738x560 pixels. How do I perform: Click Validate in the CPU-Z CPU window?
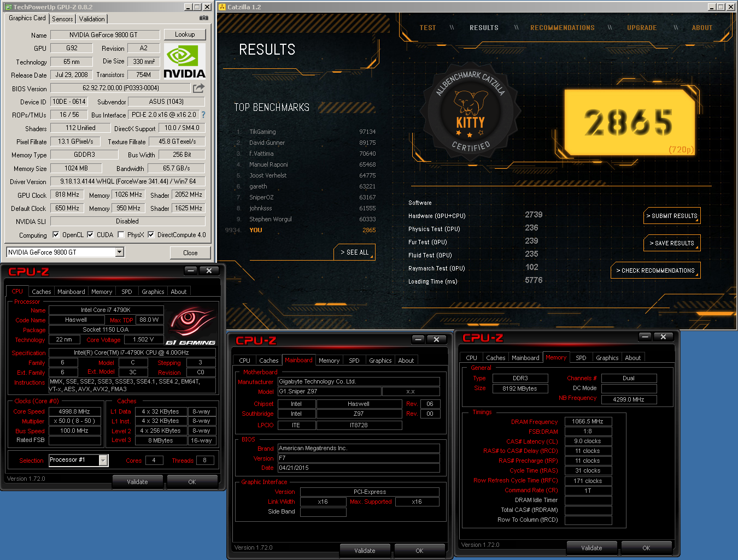[x=137, y=482]
